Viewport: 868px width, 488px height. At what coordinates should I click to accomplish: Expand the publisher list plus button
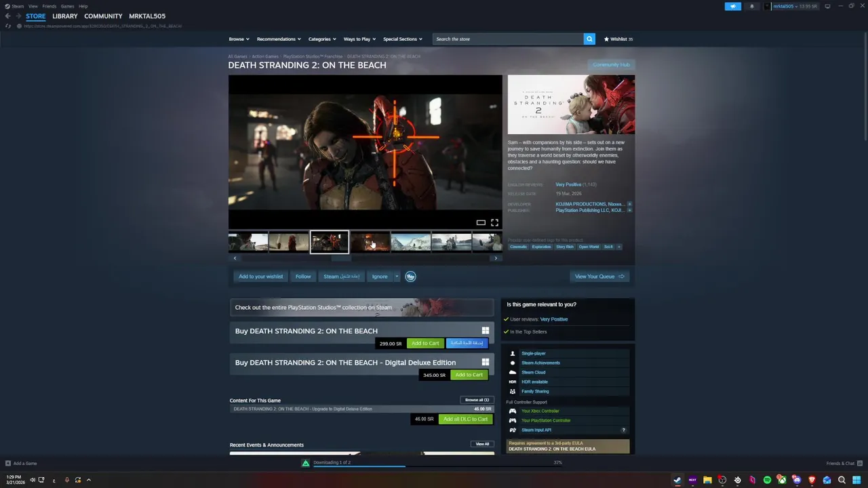(629, 210)
